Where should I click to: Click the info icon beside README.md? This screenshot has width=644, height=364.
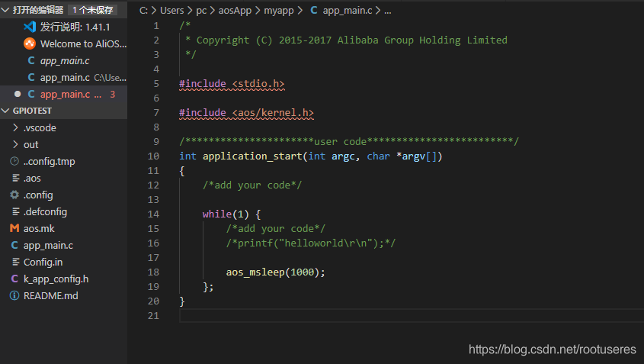click(14, 296)
